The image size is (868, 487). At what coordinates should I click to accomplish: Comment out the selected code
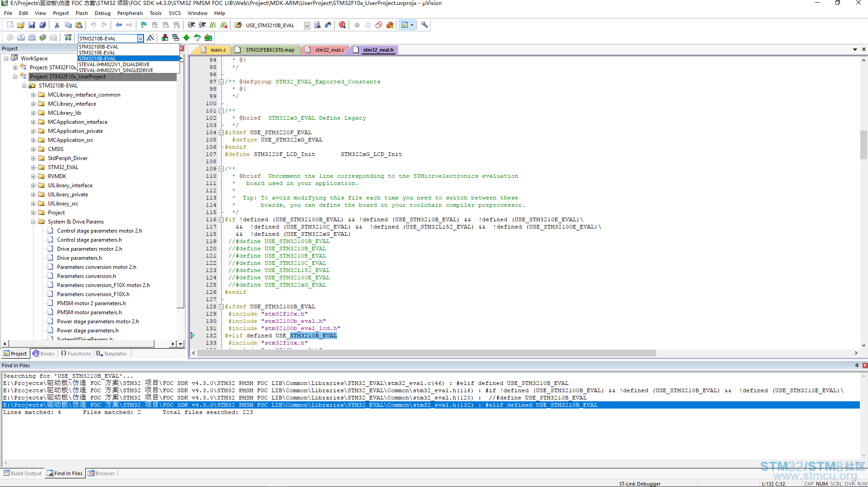coord(213,25)
